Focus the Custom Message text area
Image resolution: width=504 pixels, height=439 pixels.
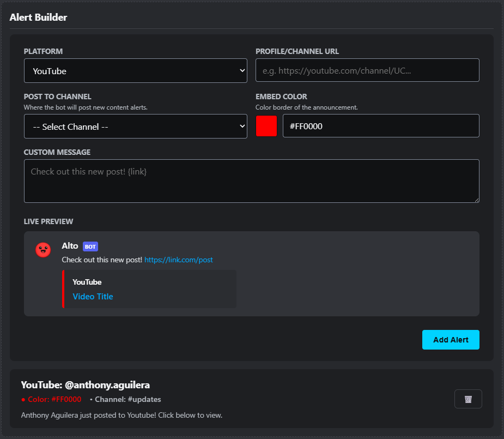tap(251, 181)
